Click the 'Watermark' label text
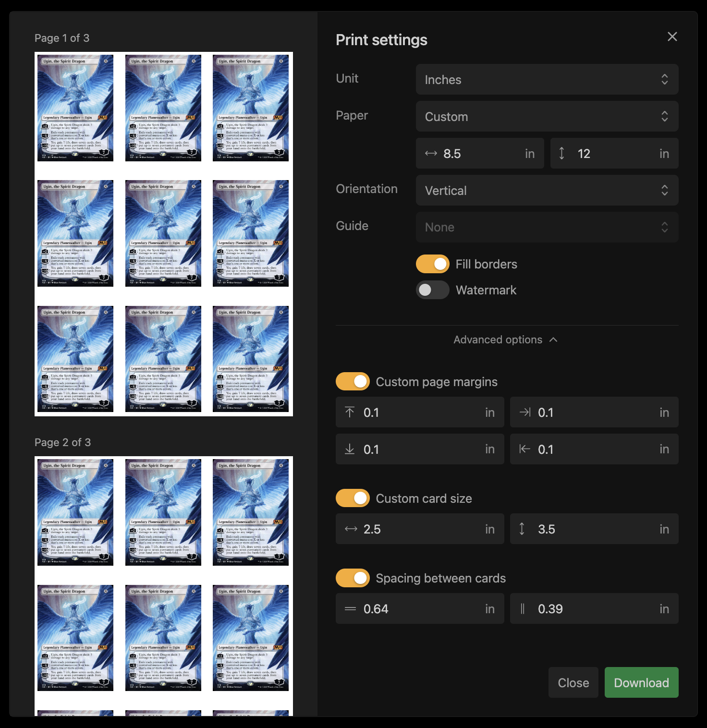The width and height of the screenshot is (707, 728). point(486,290)
